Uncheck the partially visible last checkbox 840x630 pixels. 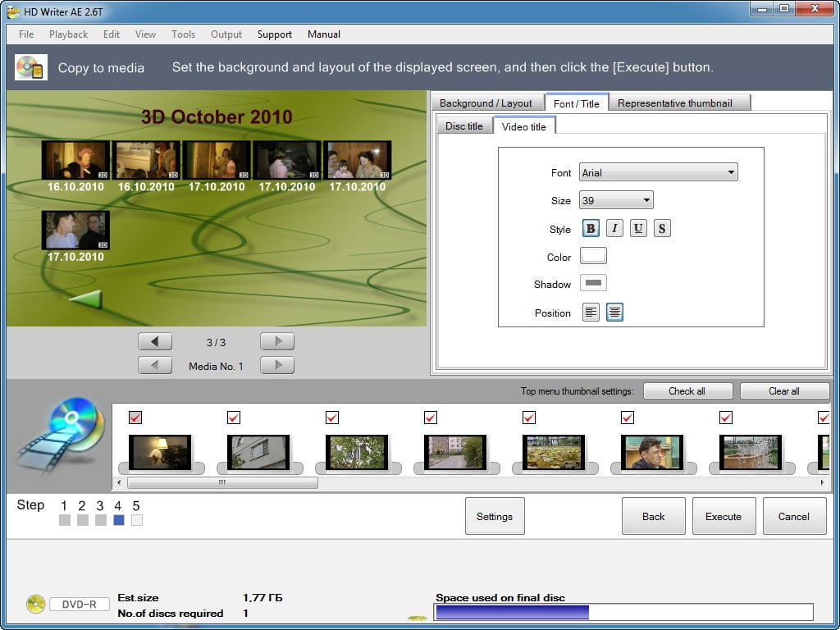(x=824, y=418)
